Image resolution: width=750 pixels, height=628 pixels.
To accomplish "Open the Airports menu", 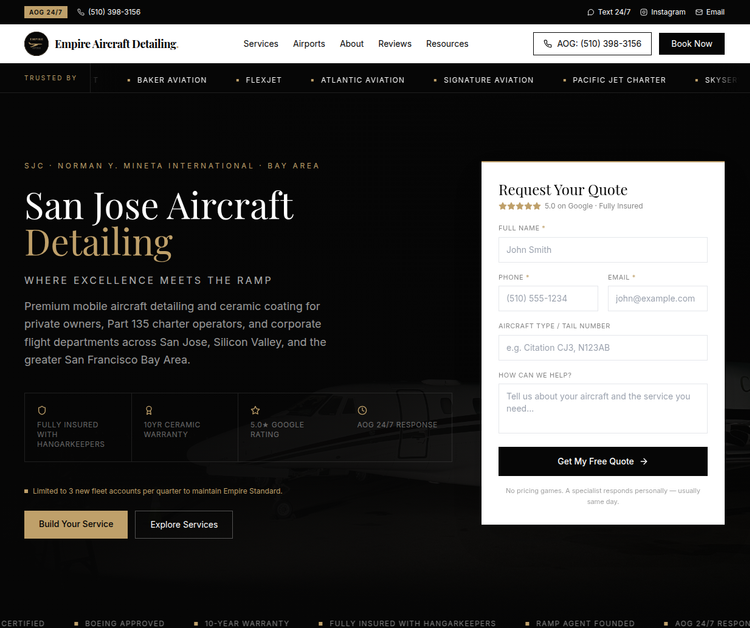I will 309,44.
